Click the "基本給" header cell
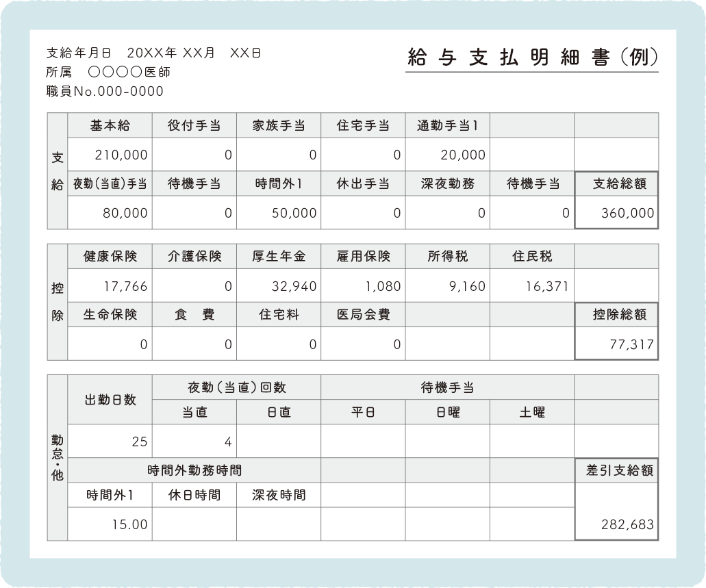The width and height of the screenshot is (706, 588). click(x=110, y=126)
